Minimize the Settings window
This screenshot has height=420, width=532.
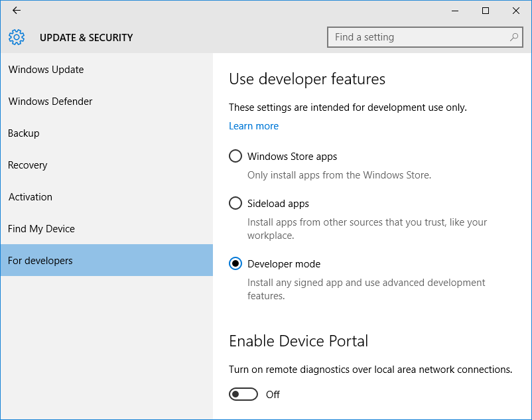(455, 11)
